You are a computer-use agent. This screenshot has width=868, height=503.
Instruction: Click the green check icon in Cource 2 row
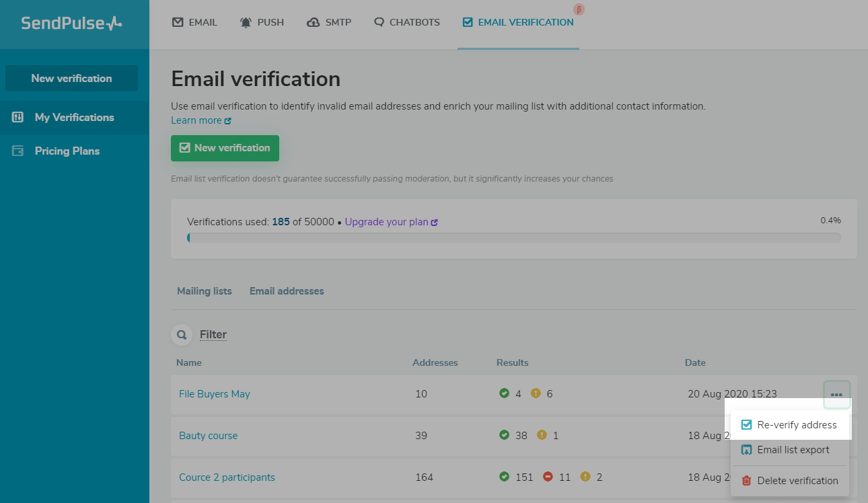(x=504, y=477)
